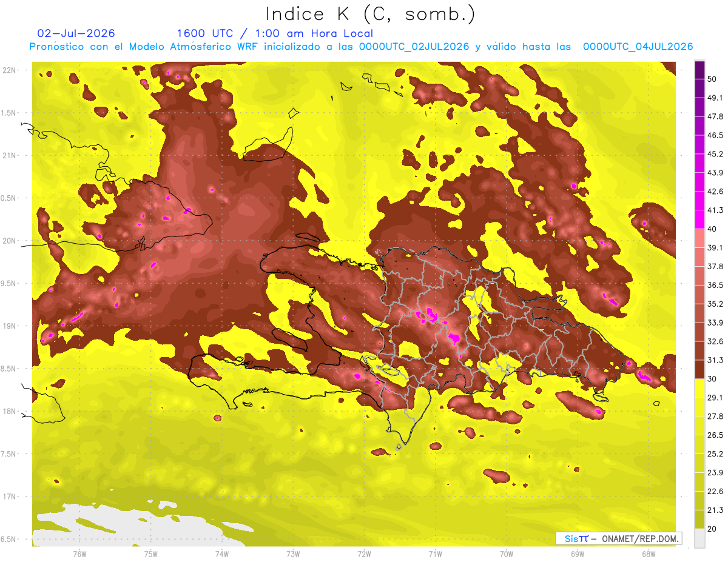728x562 pixels.
Task: Click the latitude axis label '18N'
Action: [10, 412]
